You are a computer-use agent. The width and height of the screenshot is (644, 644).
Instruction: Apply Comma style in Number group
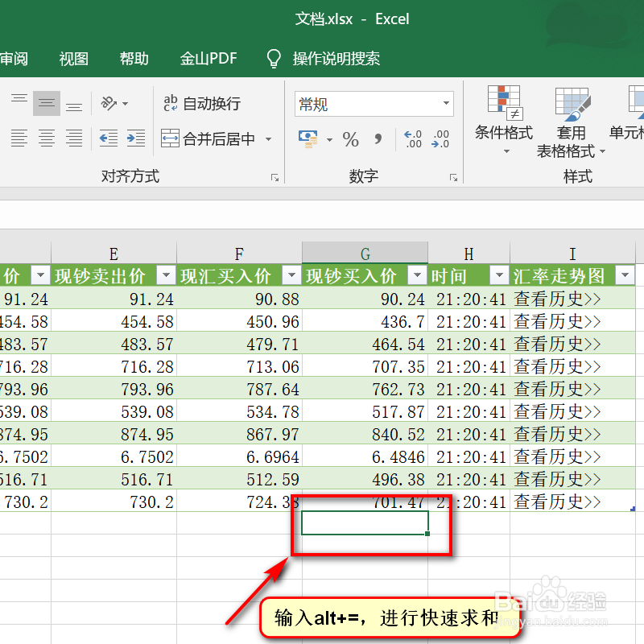tap(379, 139)
